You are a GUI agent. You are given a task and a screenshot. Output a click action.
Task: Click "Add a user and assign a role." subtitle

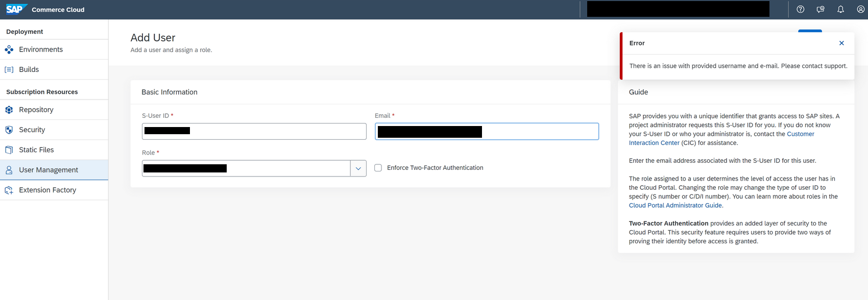tap(171, 50)
